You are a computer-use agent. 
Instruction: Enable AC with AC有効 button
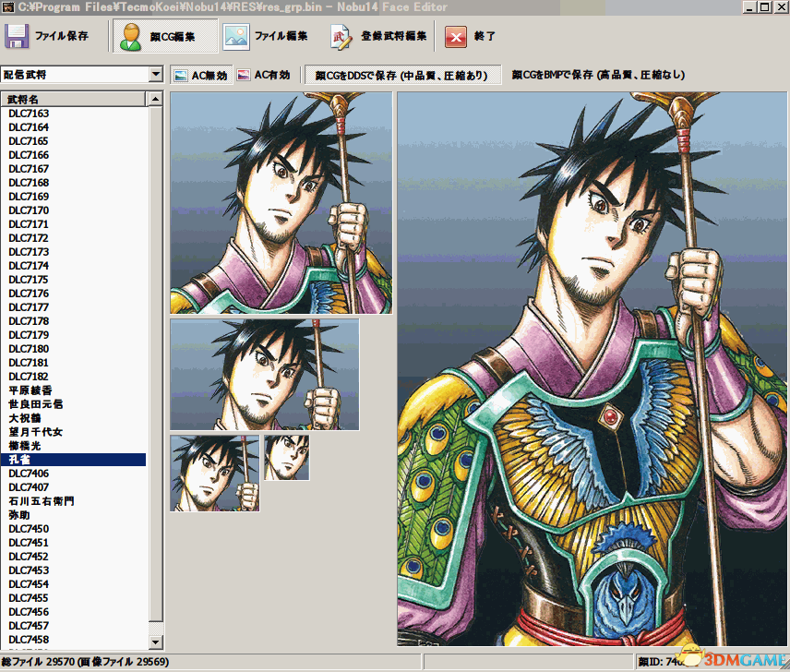(x=264, y=75)
